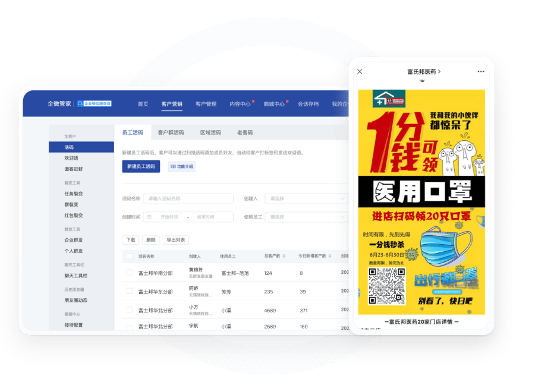Screen dimensions: 535x392
Task: Select 邀客进群 in the sidebar
Action: [x=74, y=169]
